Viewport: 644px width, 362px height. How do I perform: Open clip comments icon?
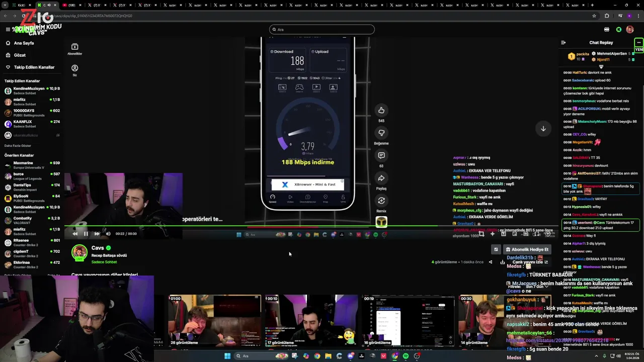pyautogui.click(x=381, y=155)
